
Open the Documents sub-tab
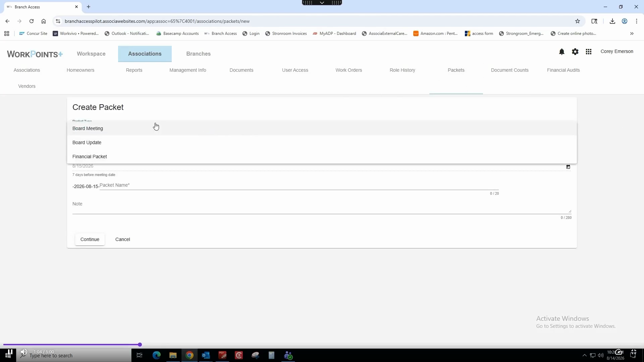tap(241, 70)
